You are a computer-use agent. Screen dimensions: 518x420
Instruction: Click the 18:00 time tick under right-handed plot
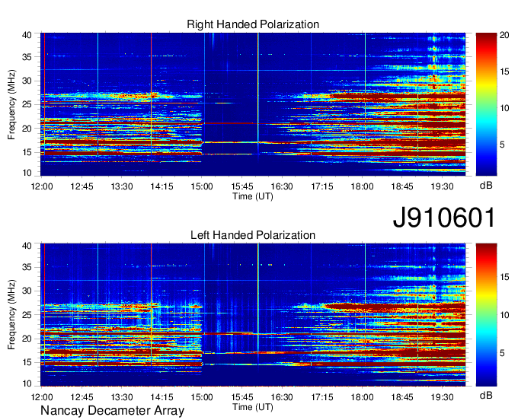[362, 186]
